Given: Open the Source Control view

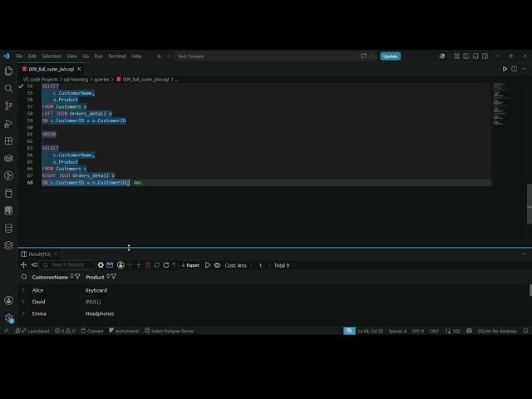Looking at the screenshot, I should pos(8,106).
